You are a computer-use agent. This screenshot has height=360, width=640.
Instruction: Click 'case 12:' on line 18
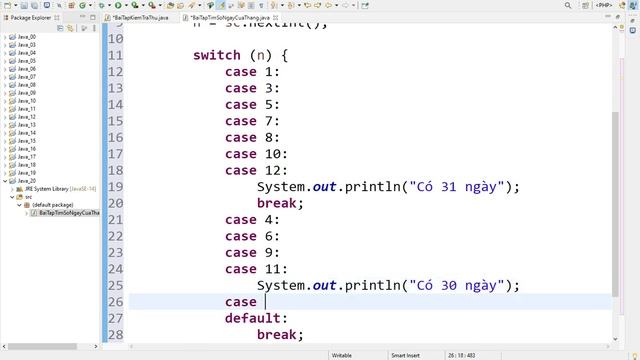tap(256, 171)
